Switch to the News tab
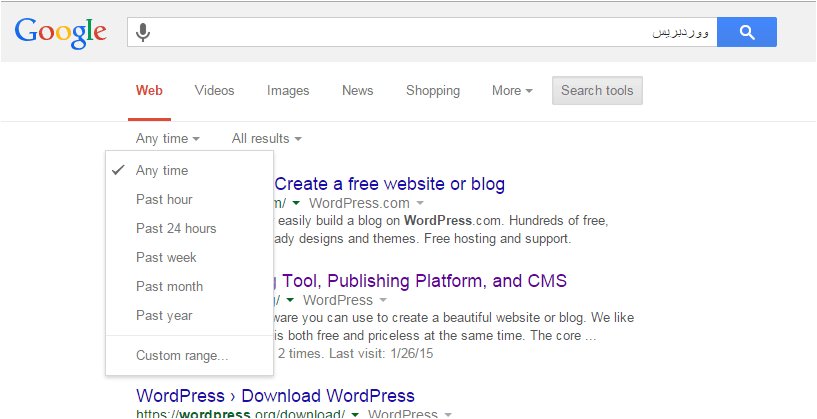The image size is (817, 419). 357,91
